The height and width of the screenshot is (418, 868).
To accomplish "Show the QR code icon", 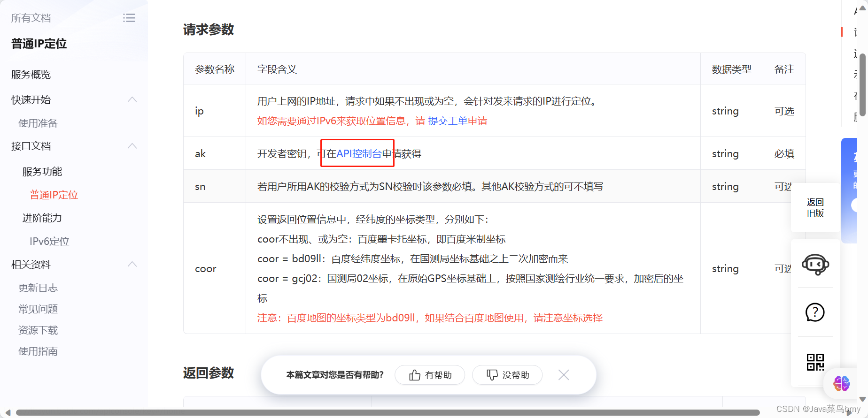I will (x=815, y=362).
